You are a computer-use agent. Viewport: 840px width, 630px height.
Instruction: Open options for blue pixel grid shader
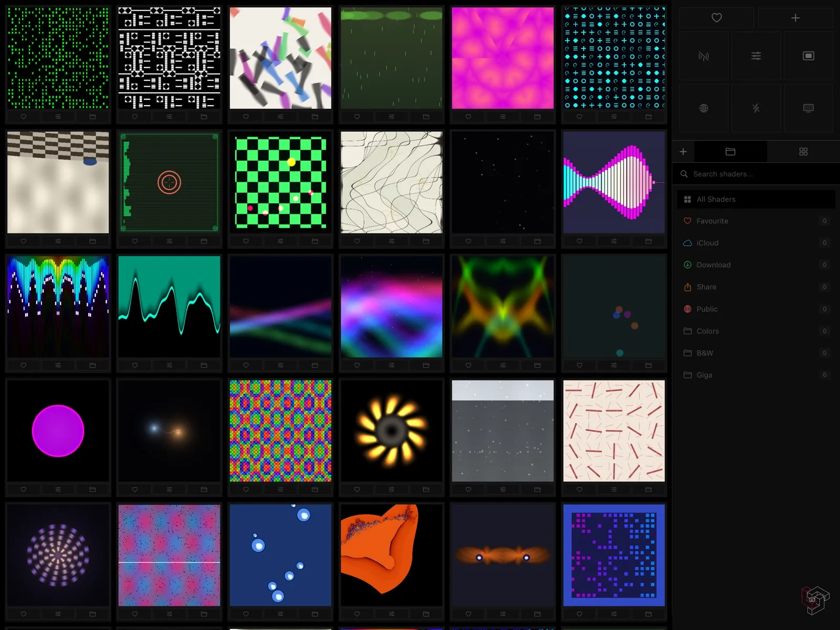tap(614, 614)
